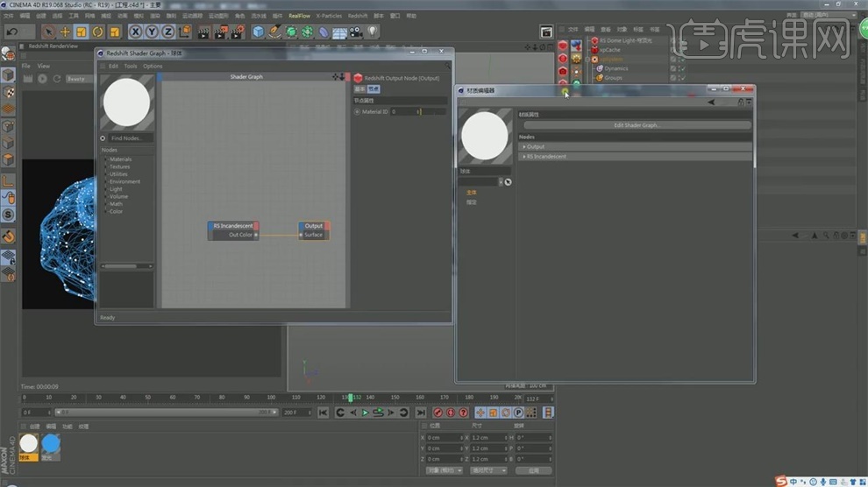Click the Light bulb icon
Viewport: 868px width, 487px height.
(373, 32)
